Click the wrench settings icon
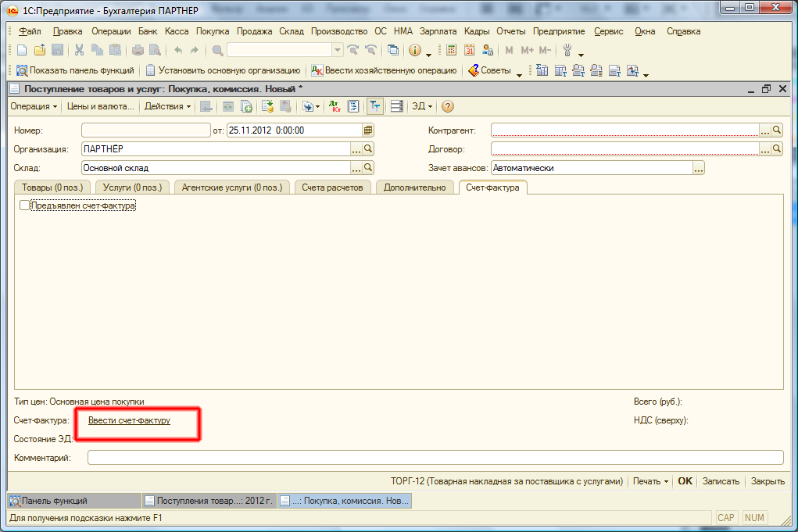This screenshot has width=798, height=532. point(567,51)
